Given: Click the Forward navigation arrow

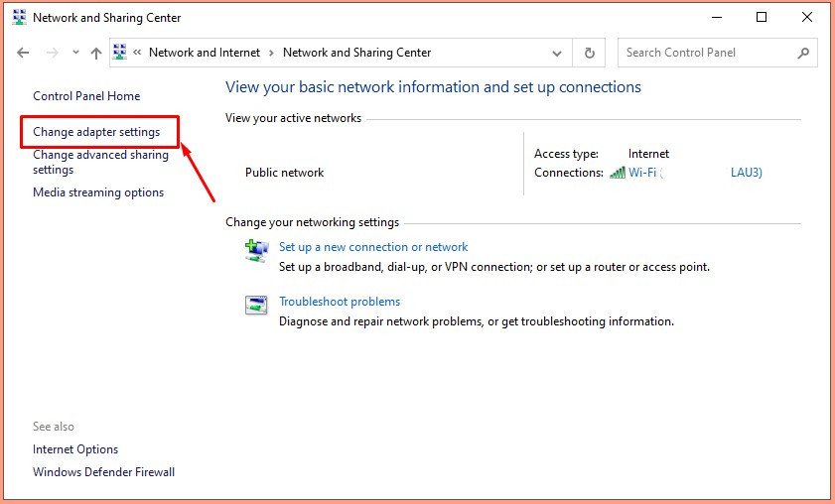Looking at the screenshot, I should pos(52,53).
